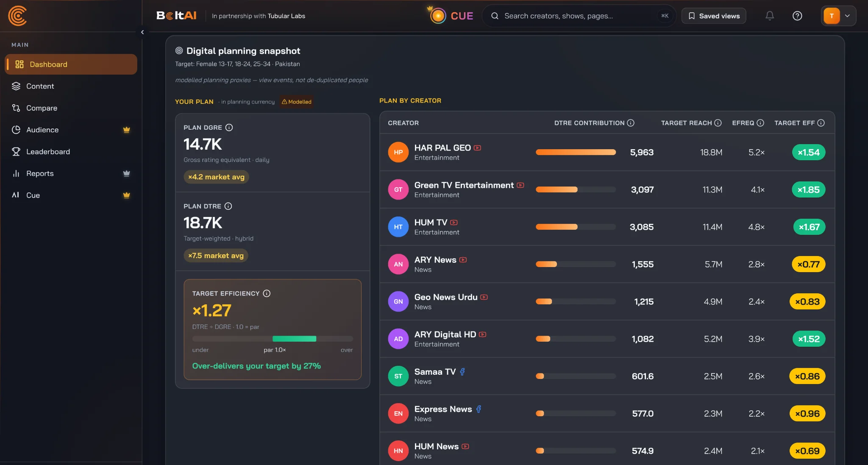The width and height of the screenshot is (868, 465).
Task: Open Geo News Urdu creator
Action: 446,297
